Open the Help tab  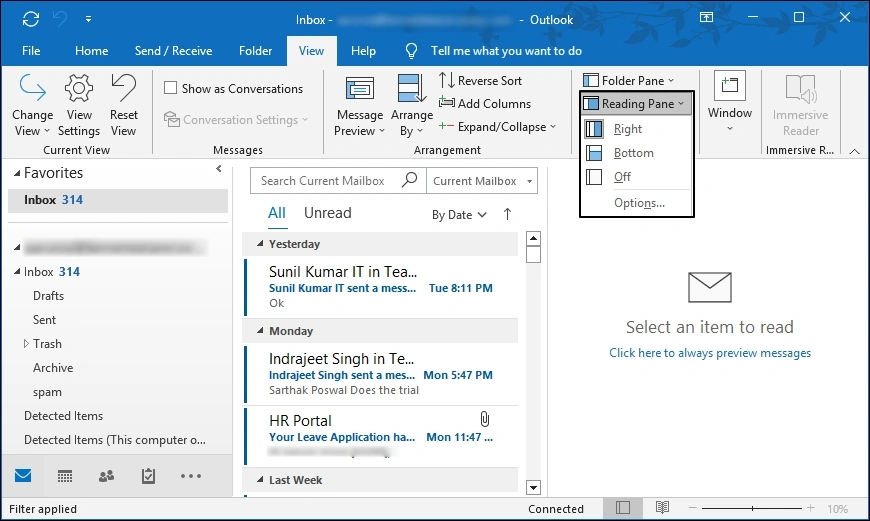point(363,50)
